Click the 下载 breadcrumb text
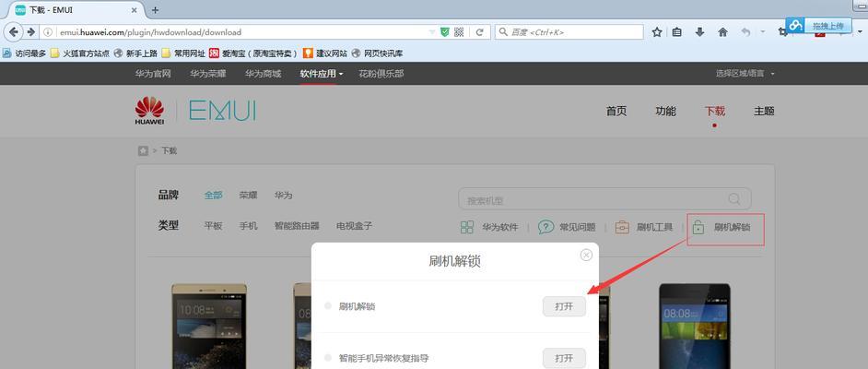This screenshot has height=369, width=868. tap(169, 150)
